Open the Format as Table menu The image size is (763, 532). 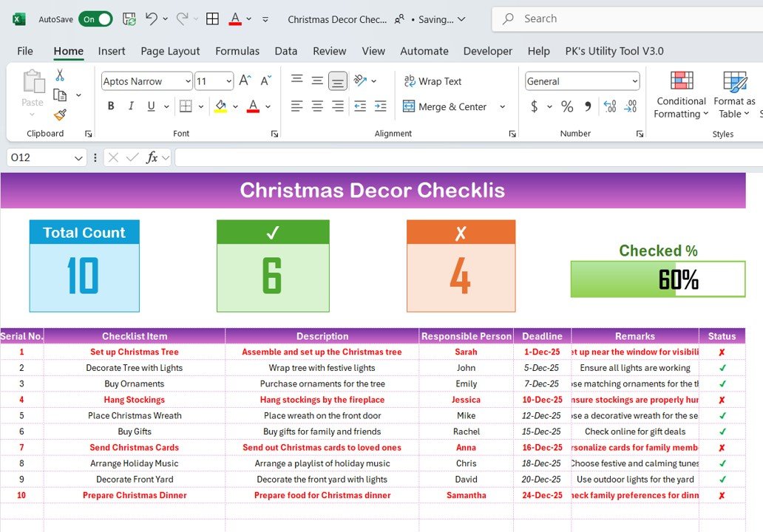tap(734, 95)
